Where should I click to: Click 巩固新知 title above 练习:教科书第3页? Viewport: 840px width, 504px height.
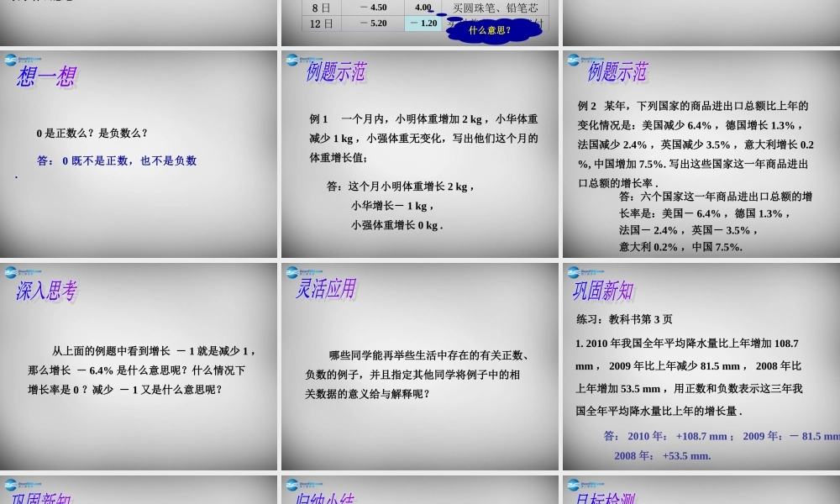point(603,291)
